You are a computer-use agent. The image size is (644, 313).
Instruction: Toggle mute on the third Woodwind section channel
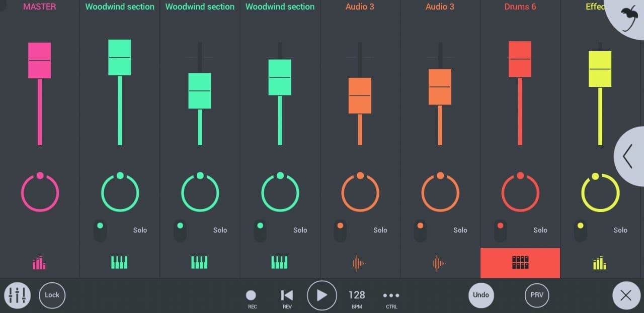click(260, 231)
